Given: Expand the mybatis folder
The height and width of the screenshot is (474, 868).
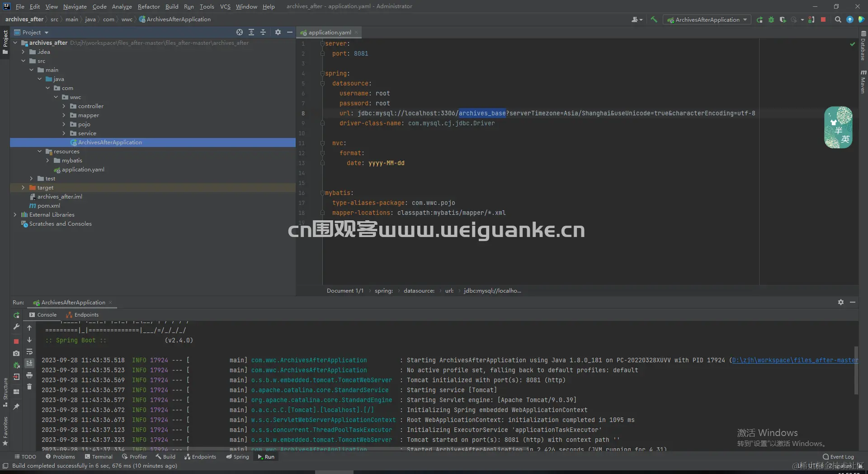Looking at the screenshot, I should coord(47,161).
